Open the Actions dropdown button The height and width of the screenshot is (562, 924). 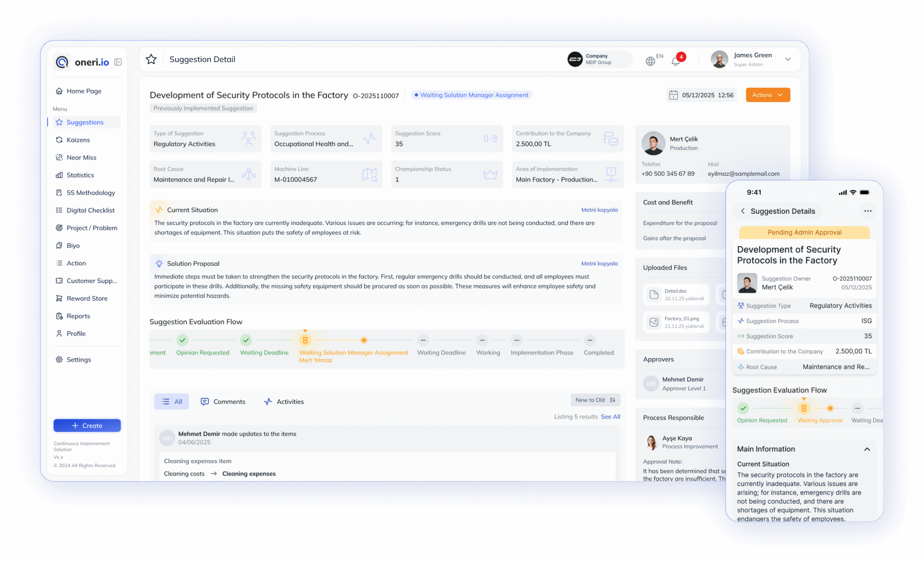768,95
